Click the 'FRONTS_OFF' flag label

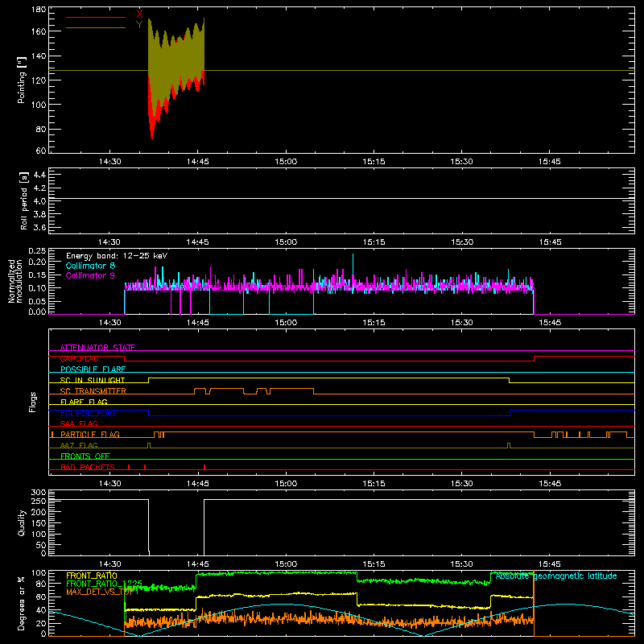(85, 456)
